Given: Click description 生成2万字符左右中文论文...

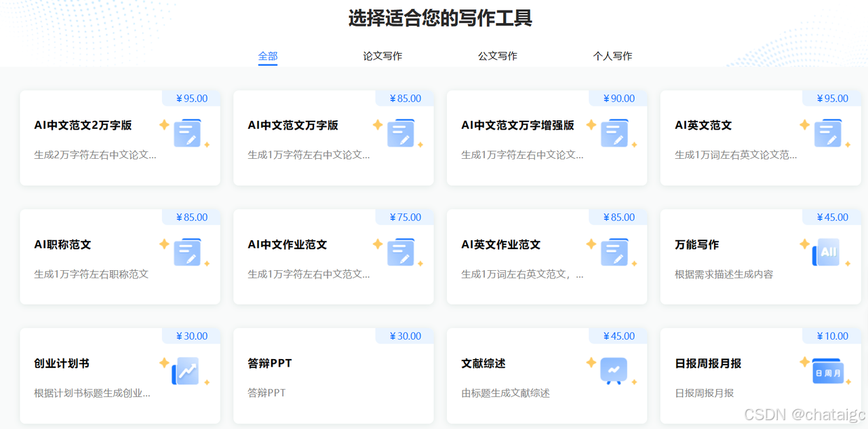Looking at the screenshot, I should [95, 155].
